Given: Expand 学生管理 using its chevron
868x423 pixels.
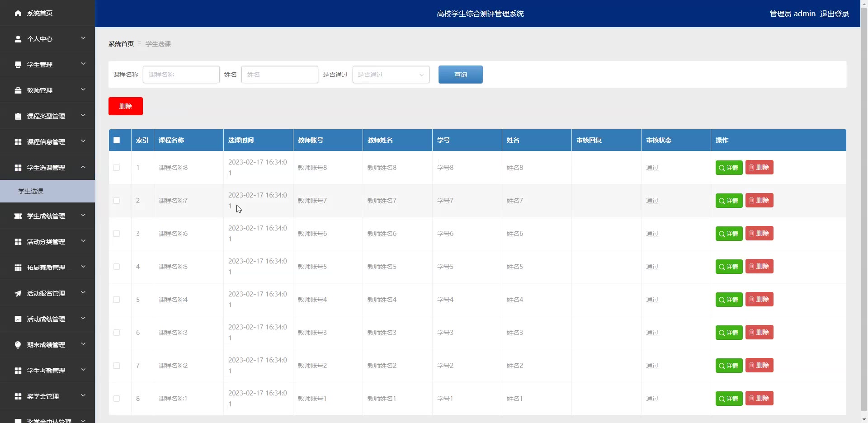Looking at the screenshot, I should 83,64.
